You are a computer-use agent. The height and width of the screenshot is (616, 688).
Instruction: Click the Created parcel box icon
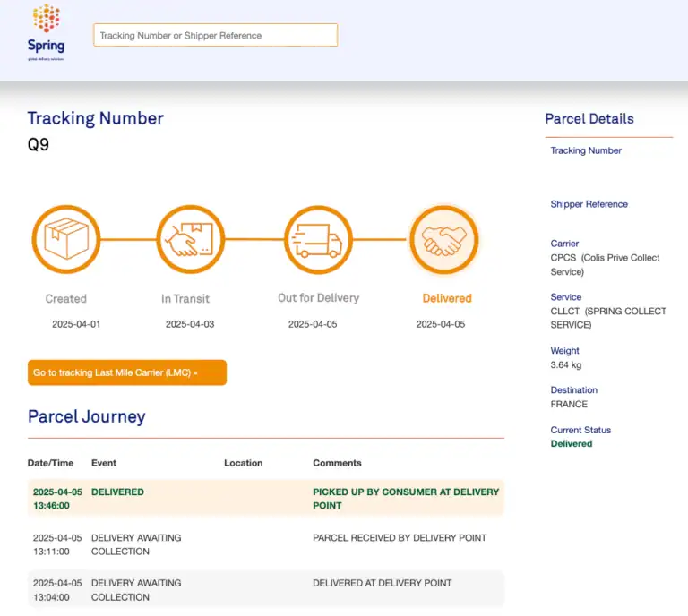(x=65, y=239)
